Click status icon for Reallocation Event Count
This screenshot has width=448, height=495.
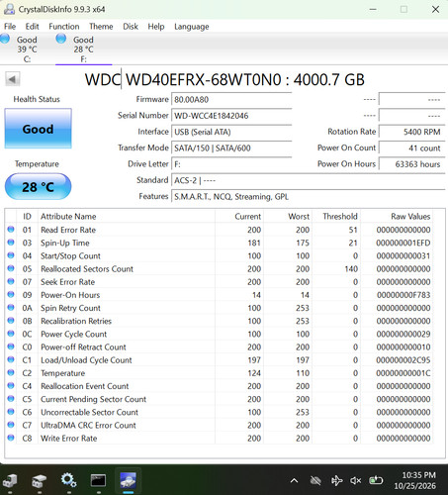[11, 385]
